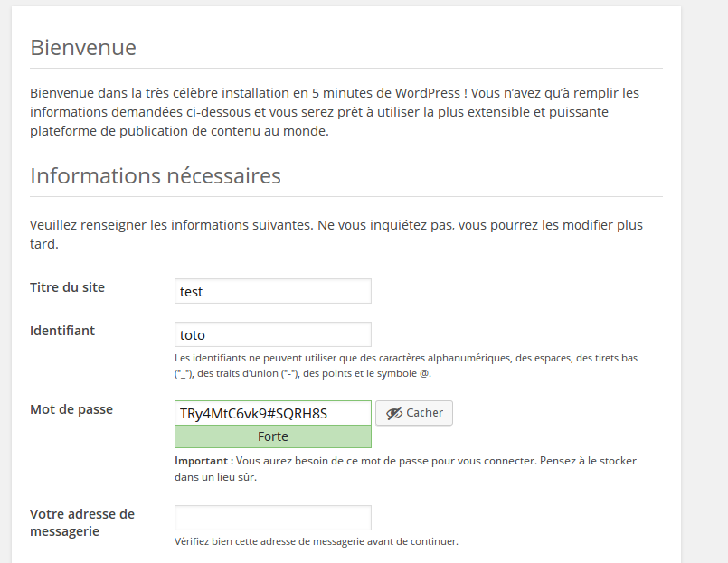Screen dimensions: 728x563
Task: Click the Bienvenue heading
Action: 83,47
